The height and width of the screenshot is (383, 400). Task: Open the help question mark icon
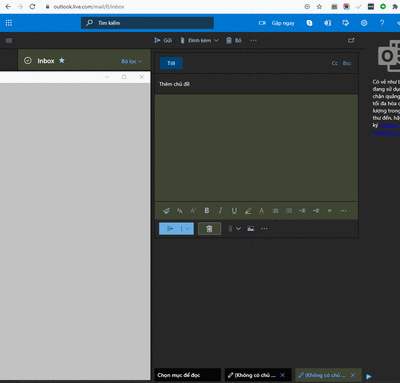point(382,23)
